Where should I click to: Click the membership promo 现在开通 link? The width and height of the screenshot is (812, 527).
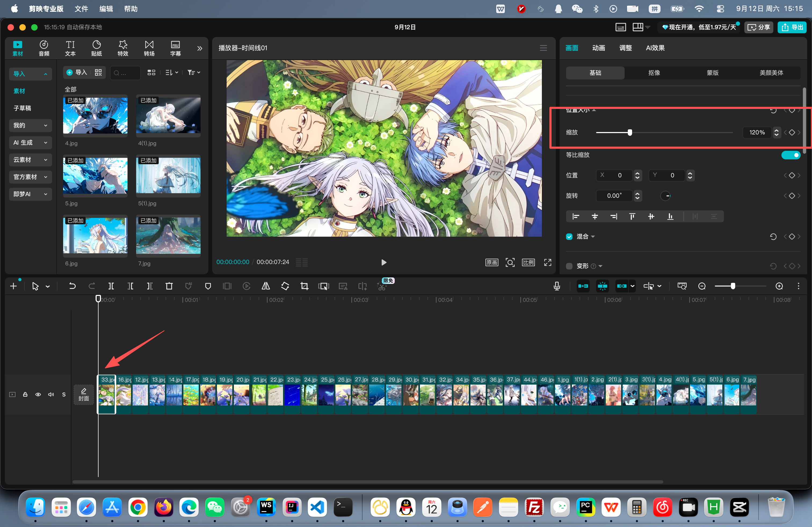698,27
